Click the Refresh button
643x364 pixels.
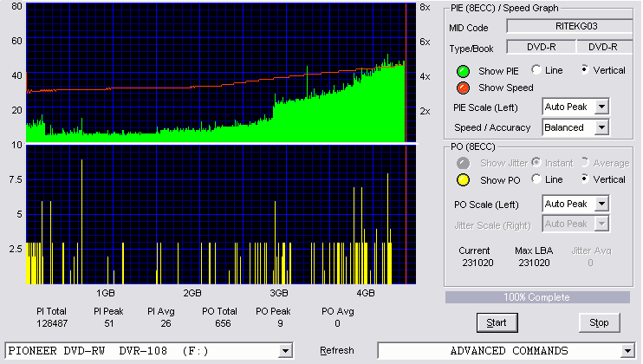(337, 350)
